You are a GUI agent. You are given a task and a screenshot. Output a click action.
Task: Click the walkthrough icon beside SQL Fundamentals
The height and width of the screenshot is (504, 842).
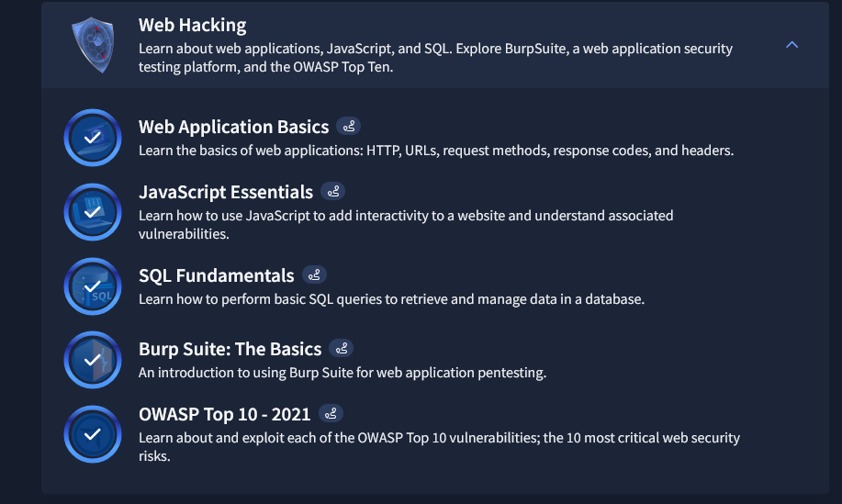coord(314,274)
